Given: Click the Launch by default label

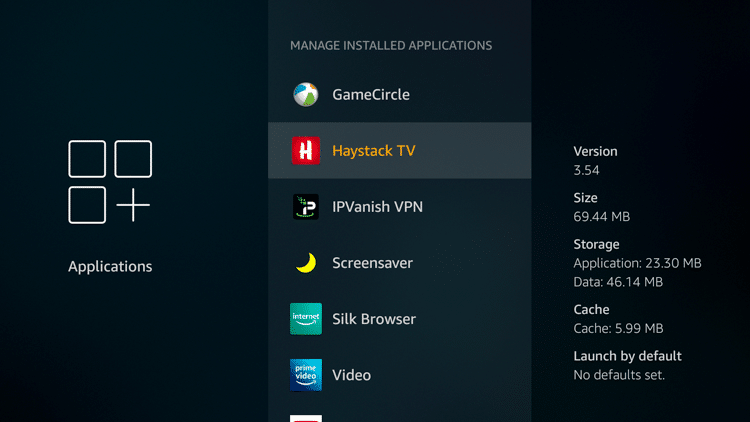Looking at the screenshot, I should [x=628, y=356].
